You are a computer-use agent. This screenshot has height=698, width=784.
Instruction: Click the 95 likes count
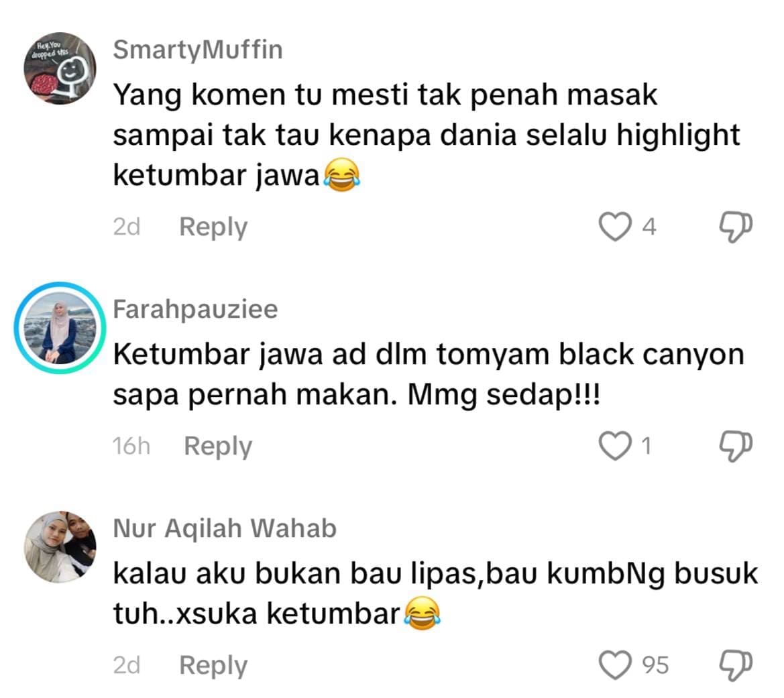pos(655,666)
